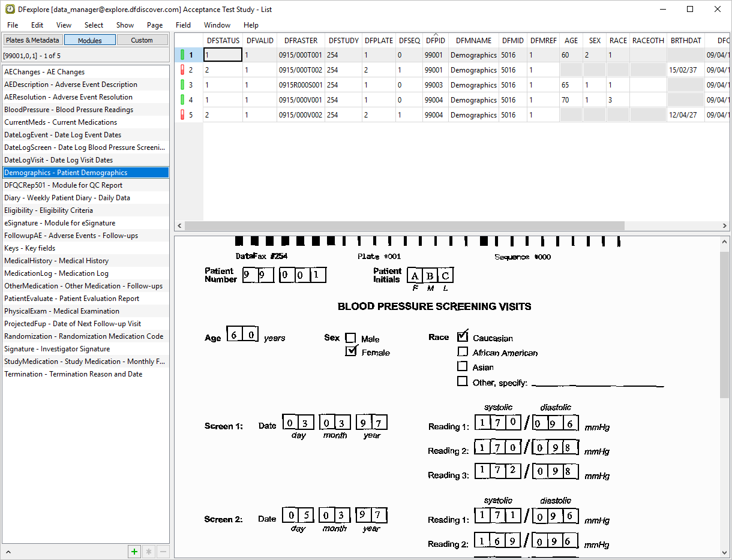The width and height of the screenshot is (732, 560).
Task: Switch to the Plates & Metadata tab
Action: 32,40
